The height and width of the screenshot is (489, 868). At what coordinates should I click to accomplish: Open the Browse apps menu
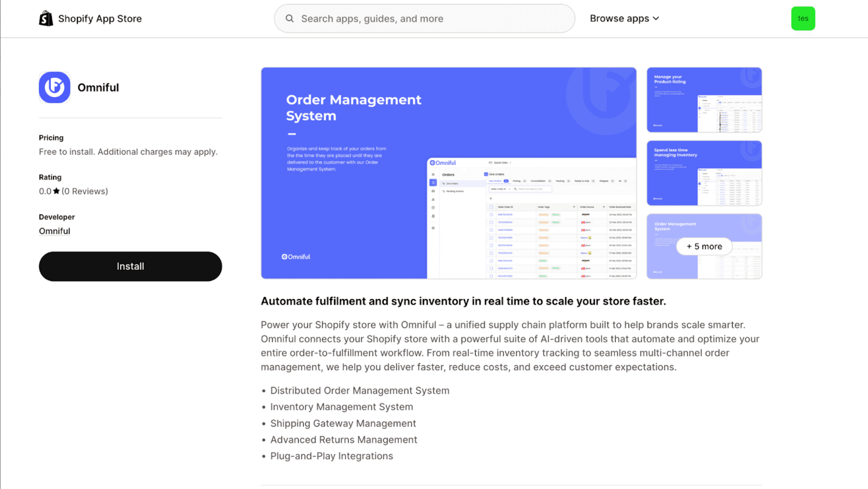tap(619, 19)
